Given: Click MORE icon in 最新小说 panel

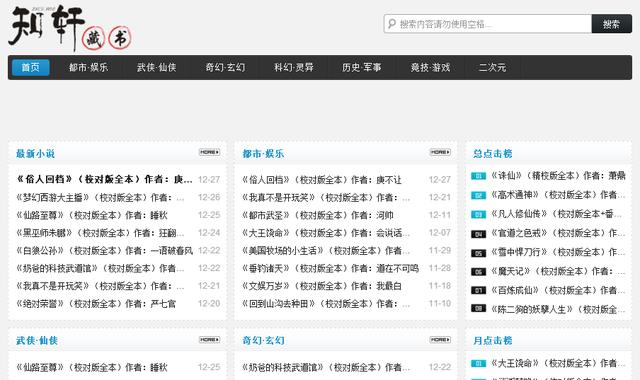Looking at the screenshot, I should click(x=209, y=152).
